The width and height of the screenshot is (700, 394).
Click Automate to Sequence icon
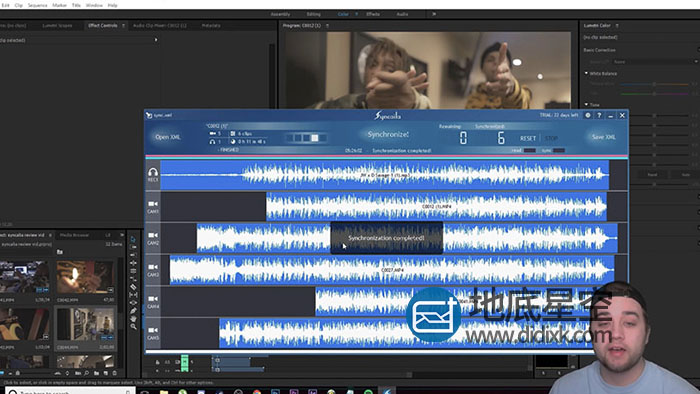point(78,373)
